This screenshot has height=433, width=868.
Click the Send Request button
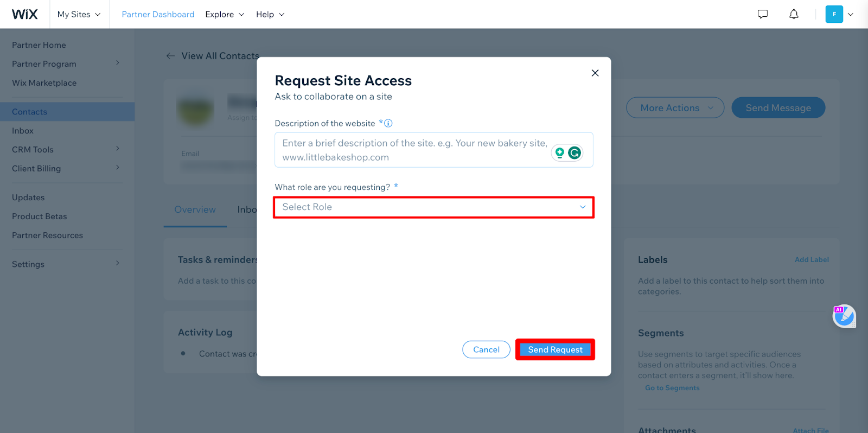[554, 349]
